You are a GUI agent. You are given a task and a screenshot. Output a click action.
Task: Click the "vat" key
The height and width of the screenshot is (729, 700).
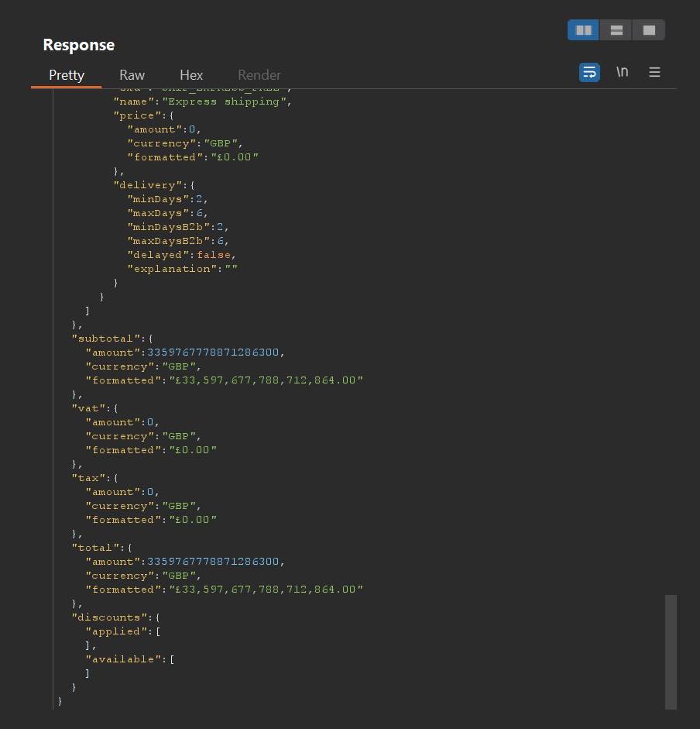pyautogui.click(x=88, y=408)
